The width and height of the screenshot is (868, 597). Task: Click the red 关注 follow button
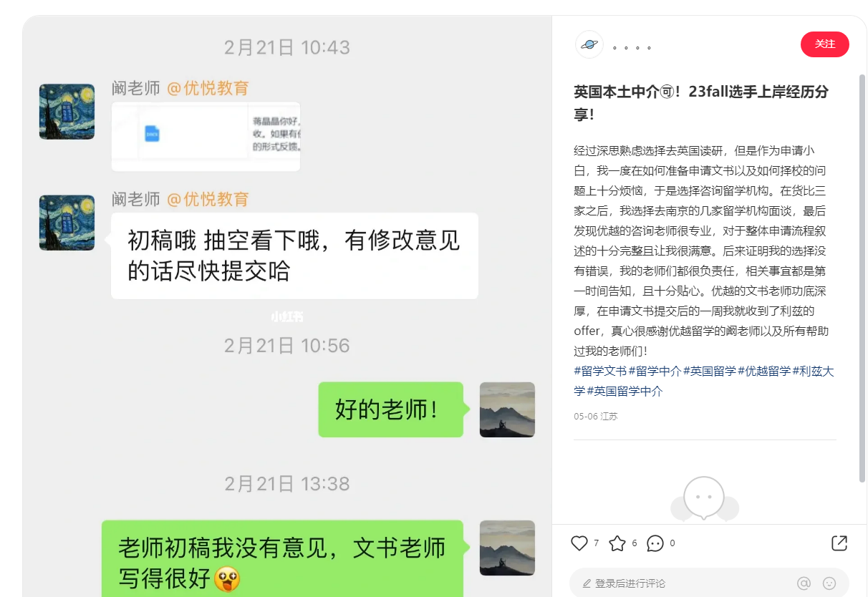825,44
